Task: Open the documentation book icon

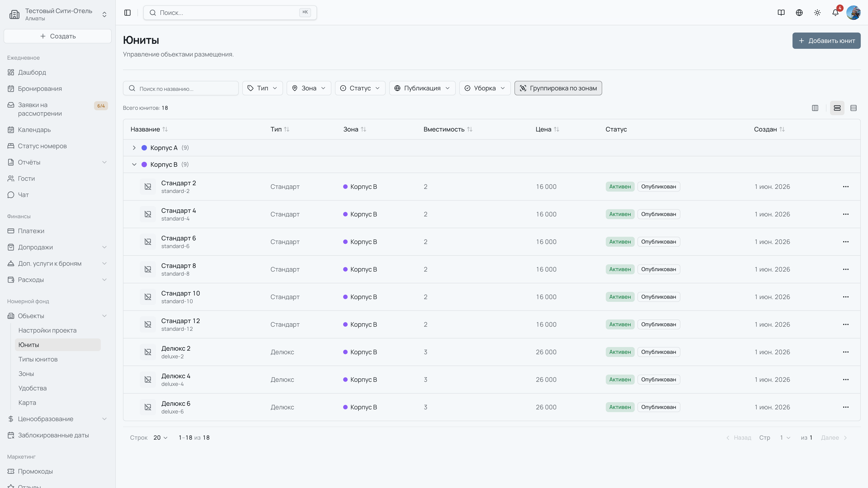Action: (x=781, y=13)
